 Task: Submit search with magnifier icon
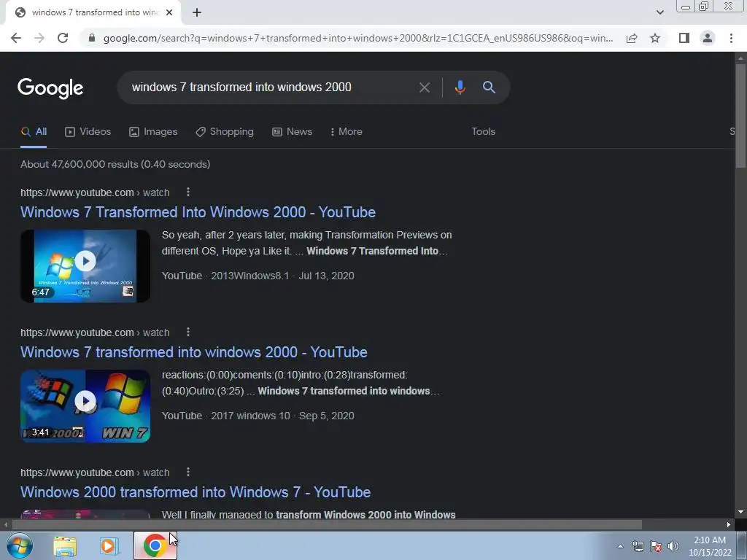pos(489,87)
